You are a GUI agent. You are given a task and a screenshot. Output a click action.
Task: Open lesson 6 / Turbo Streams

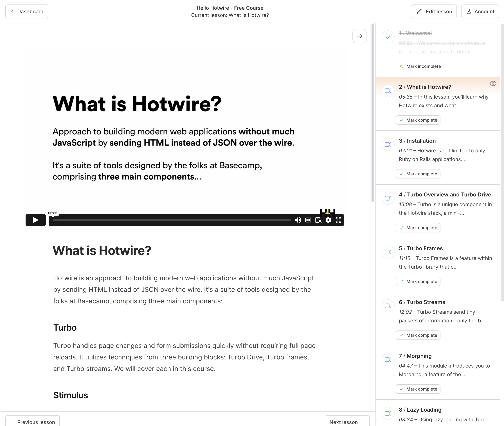coord(422,302)
